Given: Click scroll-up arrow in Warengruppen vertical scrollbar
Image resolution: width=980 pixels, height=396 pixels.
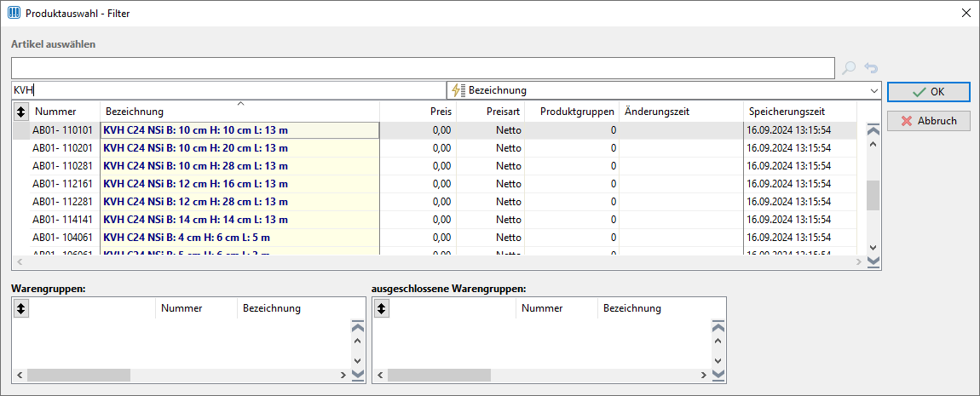Looking at the screenshot, I should [x=358, y=341].
